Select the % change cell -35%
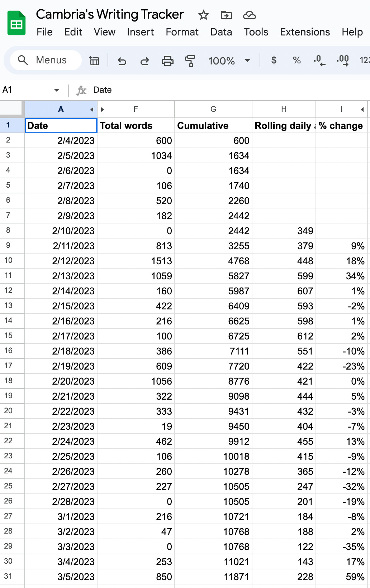370x588 pixels. tap(342, 547)
